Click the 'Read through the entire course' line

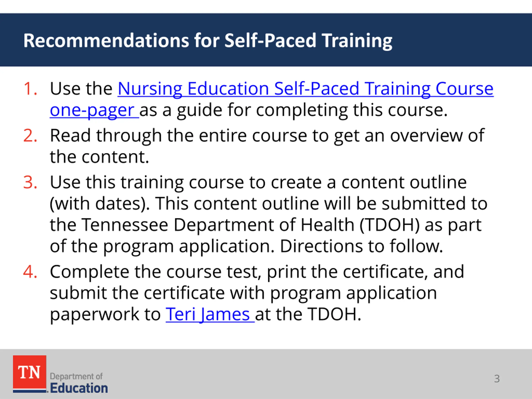(267, 136)
